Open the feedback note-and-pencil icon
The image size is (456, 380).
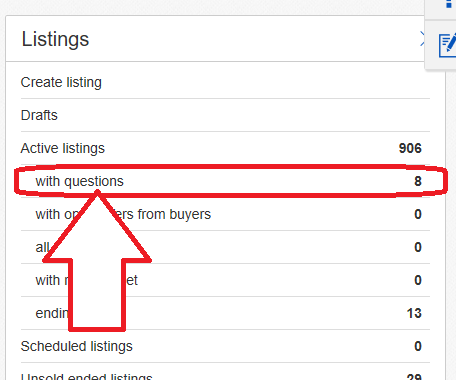point(447,45)
